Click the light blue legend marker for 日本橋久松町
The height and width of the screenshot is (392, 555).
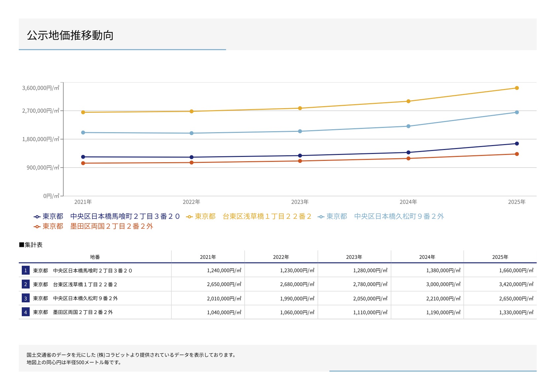[321, 217]
